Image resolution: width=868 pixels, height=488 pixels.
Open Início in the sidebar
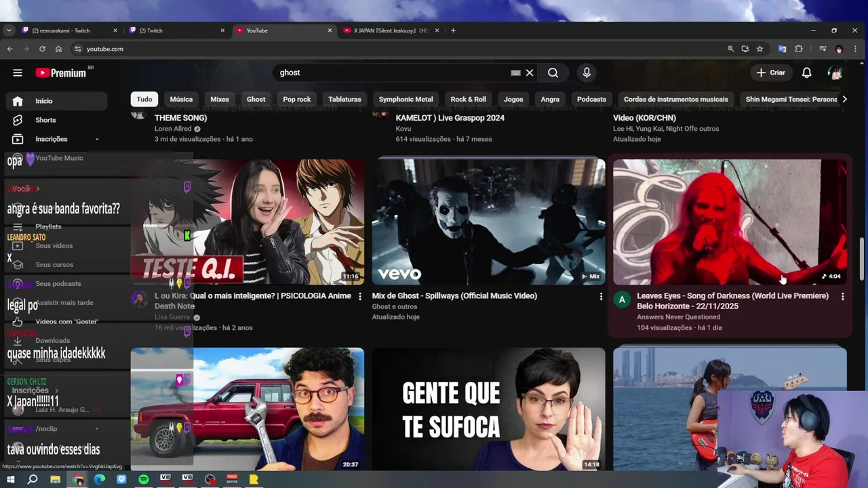57,101
